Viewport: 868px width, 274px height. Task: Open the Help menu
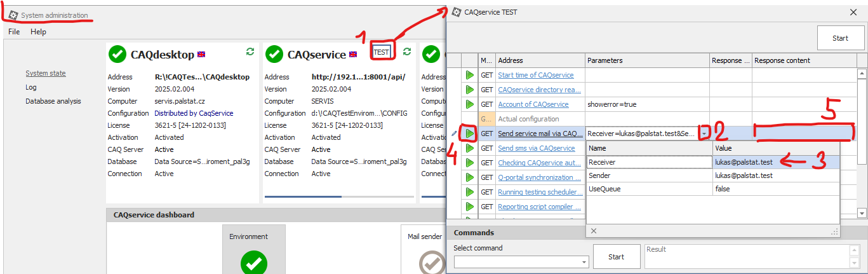pos(38,32)
